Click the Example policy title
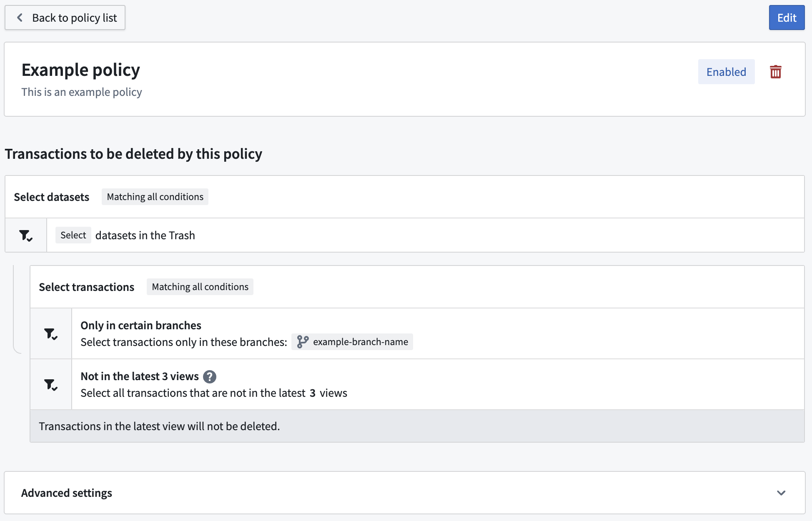This screenshot has height=521, width=812. click(81, 70)
